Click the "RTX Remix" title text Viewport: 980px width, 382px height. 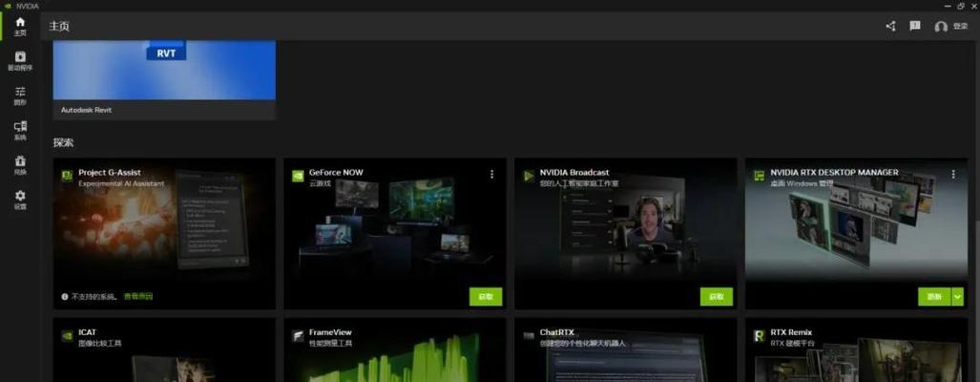[x=791, y=332]
